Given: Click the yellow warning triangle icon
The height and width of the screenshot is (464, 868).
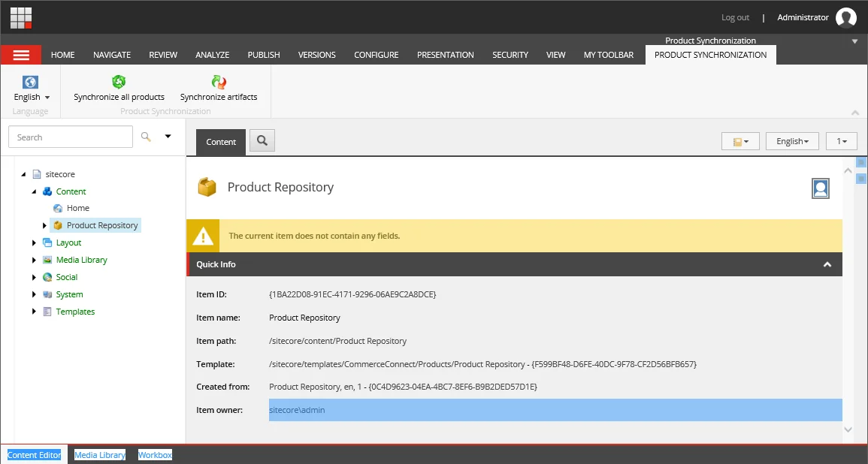Looking at the screenshot, I should tap(203, 237).
